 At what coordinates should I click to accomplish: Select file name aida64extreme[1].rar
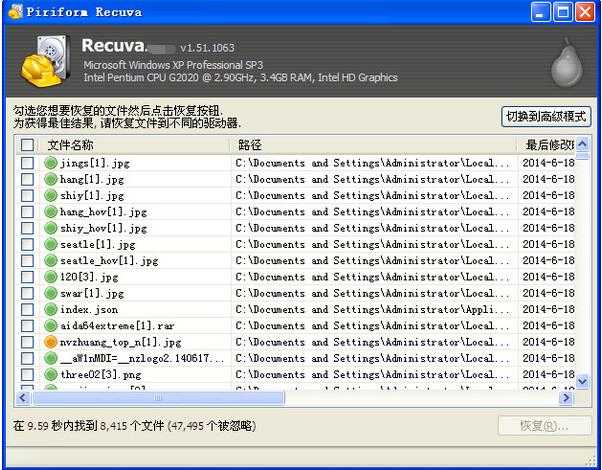tap(117, 326)
